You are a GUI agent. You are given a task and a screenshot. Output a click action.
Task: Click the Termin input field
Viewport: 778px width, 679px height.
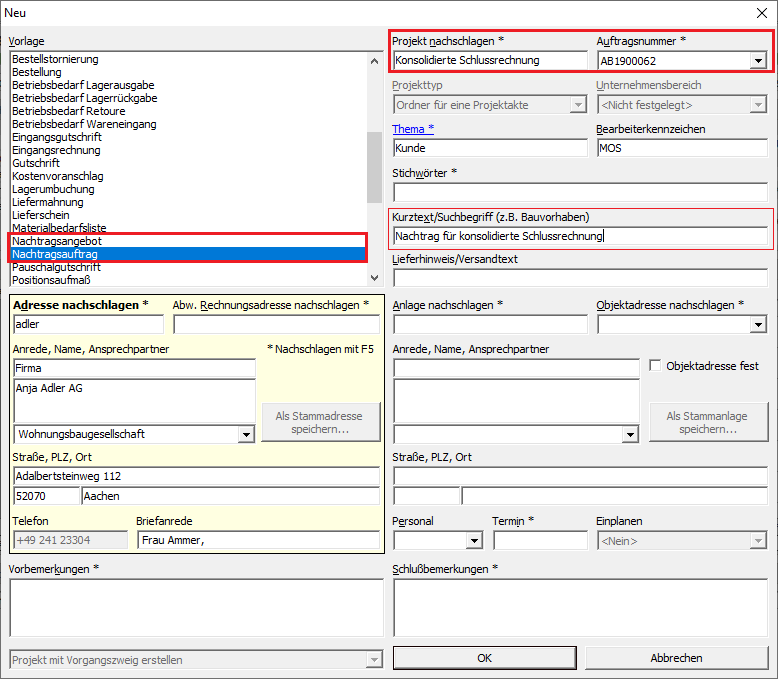(x=539, y=541)
